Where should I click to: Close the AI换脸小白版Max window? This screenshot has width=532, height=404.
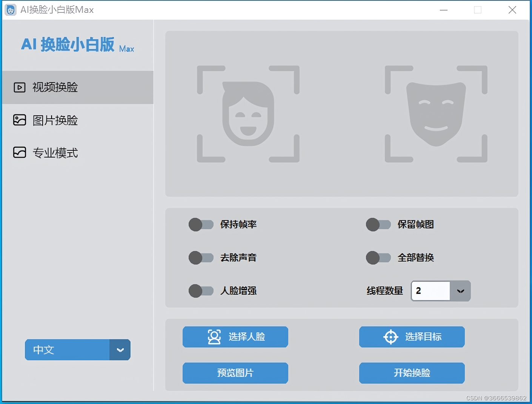pyautogui.click(x=512, y=10)
